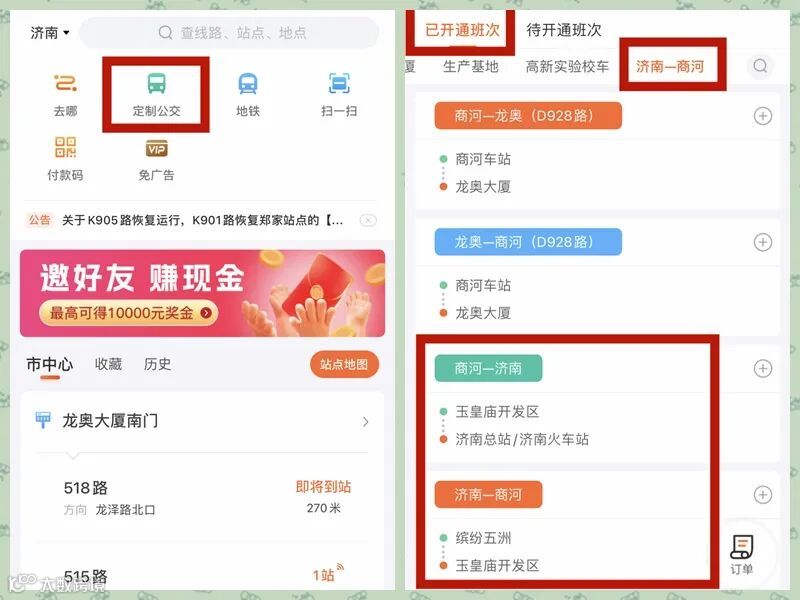Add the 商河—济南 route with plus icon
800x600 pixels.
(x=762, y=368)
